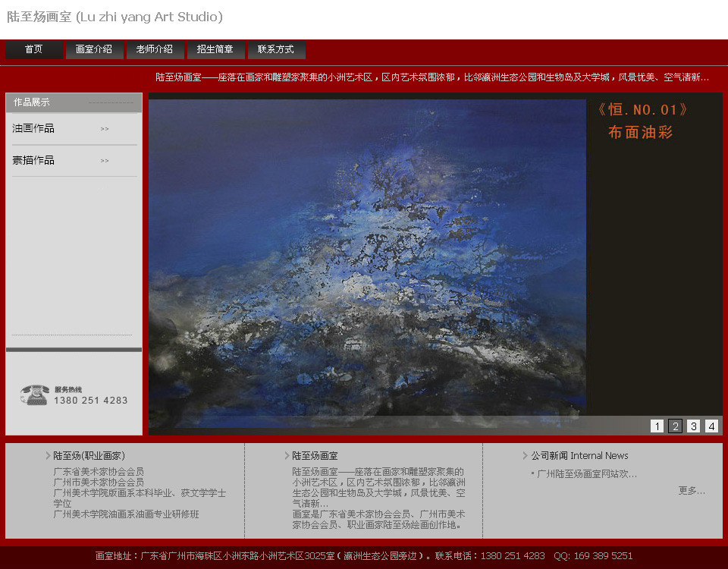Open 老师介绍 menu item
This screenshot has height=569, width=728.
click(x=155, y=49)
